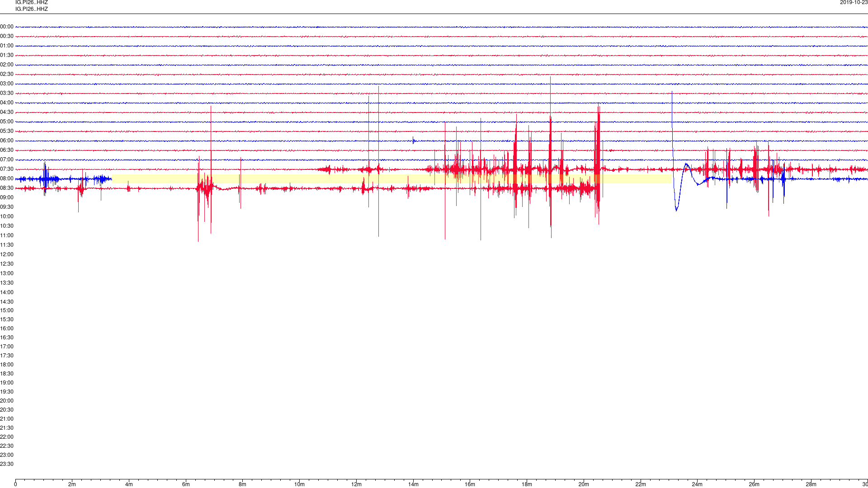Viewport: 868px width, 488px height.
Task: Select the 07:30 time row label
Action: tap(7, 169)
